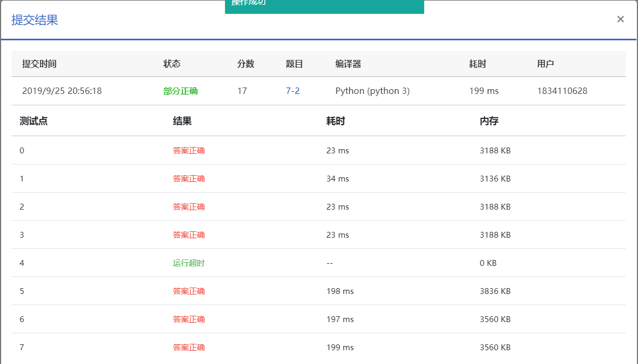Click the 用户 column header

coord(546,64)
